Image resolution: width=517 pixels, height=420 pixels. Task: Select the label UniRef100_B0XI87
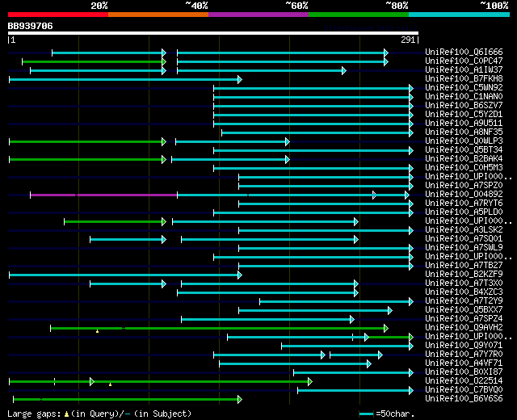tap(464, 372)
